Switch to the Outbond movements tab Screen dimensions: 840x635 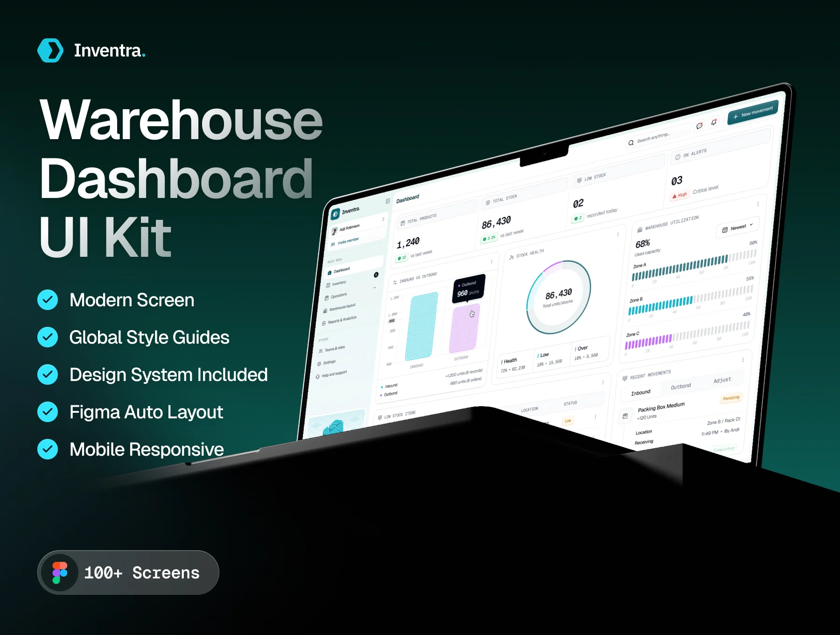point(680,386)
